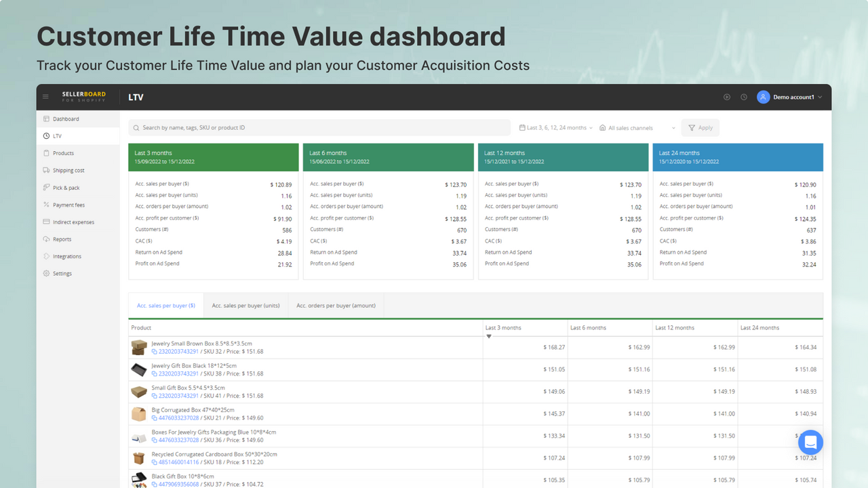Click the Sellerboard logo

84,97
